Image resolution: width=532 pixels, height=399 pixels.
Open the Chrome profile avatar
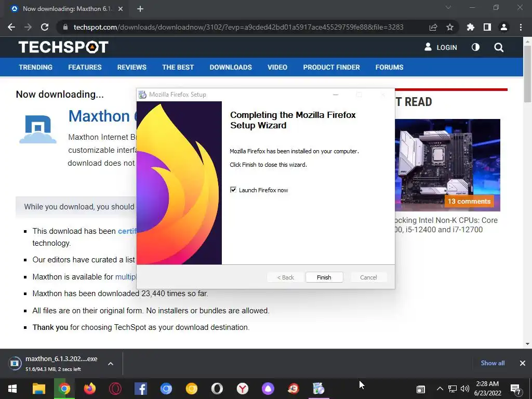[504, 27]
